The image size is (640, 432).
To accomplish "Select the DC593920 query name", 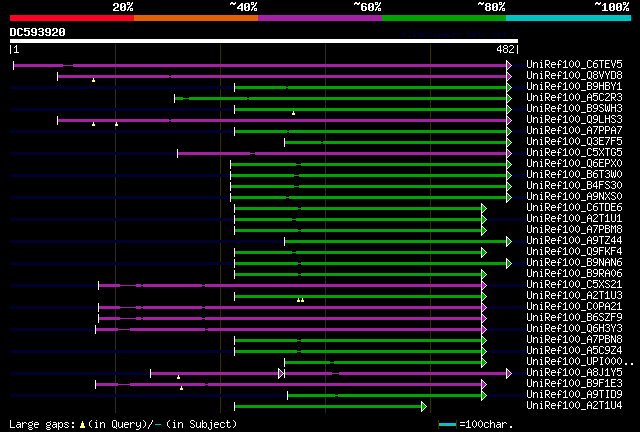I will pyautogui.click(x=38, y=32).
